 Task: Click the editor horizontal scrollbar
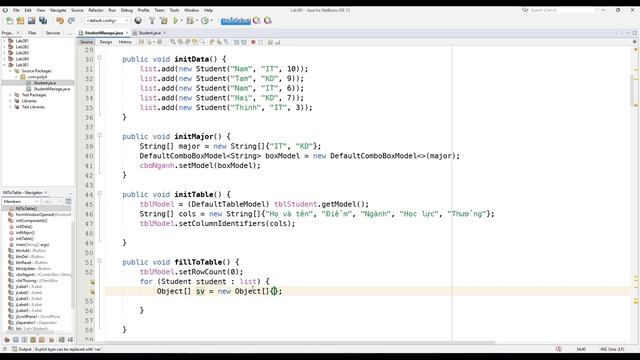(x=300, y=342)
